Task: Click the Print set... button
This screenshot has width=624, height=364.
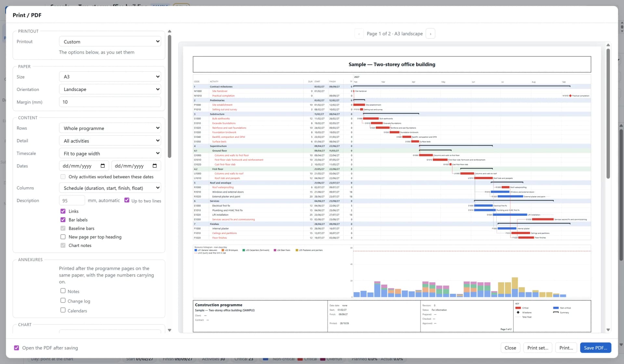Action: click(538, 348)
